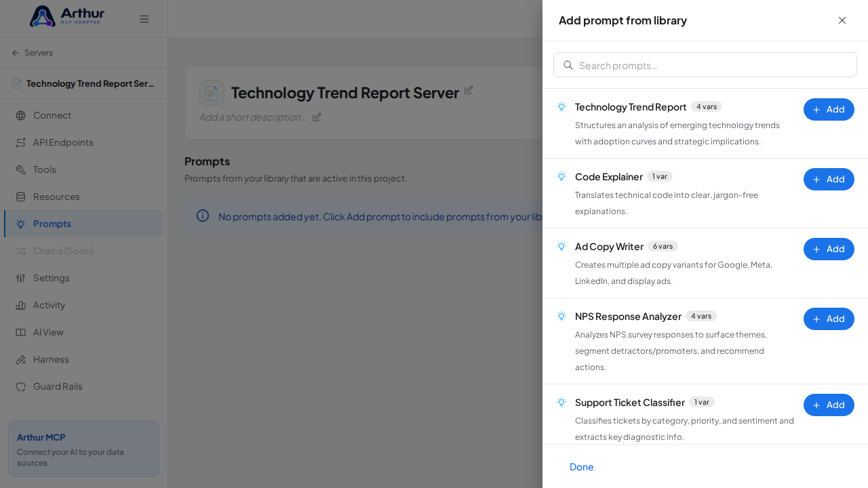Viewport: 868px width, 488px height.
Task: Add the Code Explainer prompt
Action: (x=829, y=179)
